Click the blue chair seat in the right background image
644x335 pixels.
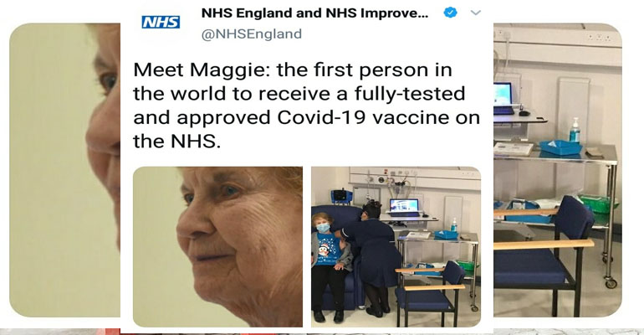529,268
